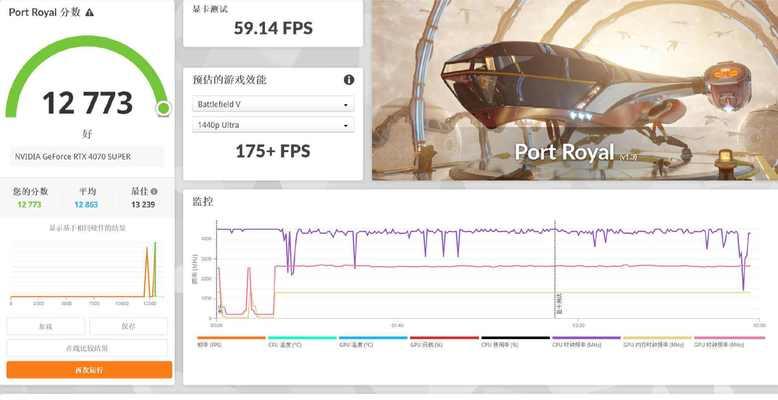
Task: Click the 在线比较结果 button
Action: pyautogui.click(x=87, y=348)
